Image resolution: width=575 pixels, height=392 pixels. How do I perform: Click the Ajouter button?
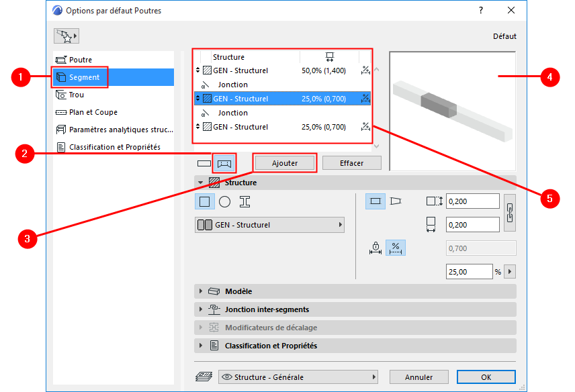click(x=285, y=163)
